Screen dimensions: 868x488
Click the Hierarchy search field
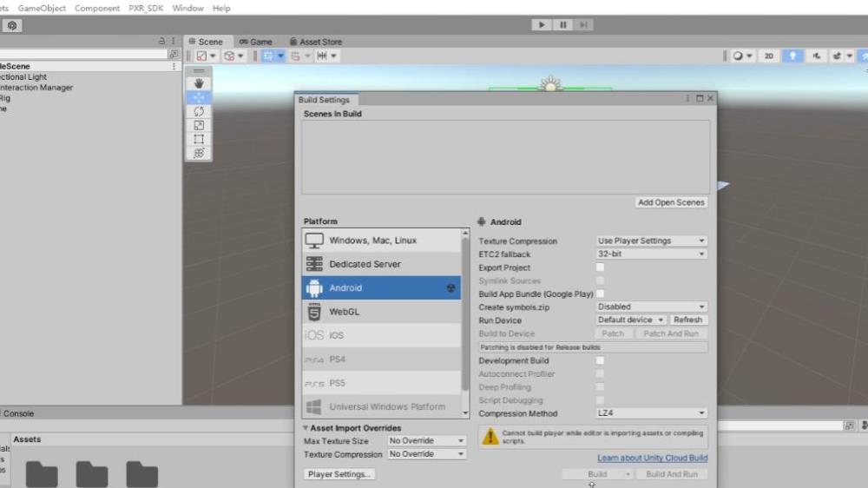click(83, 55)
